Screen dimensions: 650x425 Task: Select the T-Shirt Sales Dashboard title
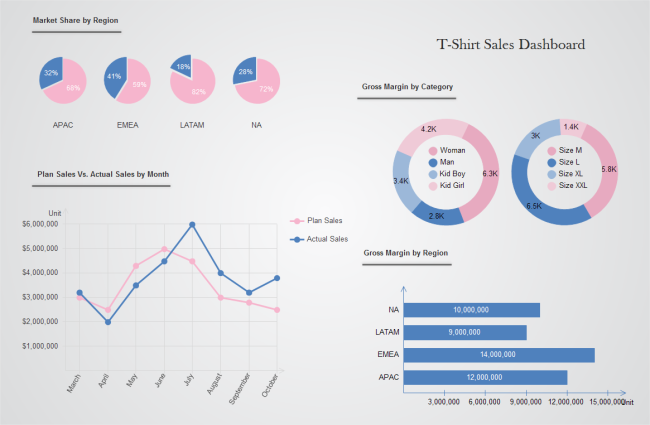pos(511,44)
